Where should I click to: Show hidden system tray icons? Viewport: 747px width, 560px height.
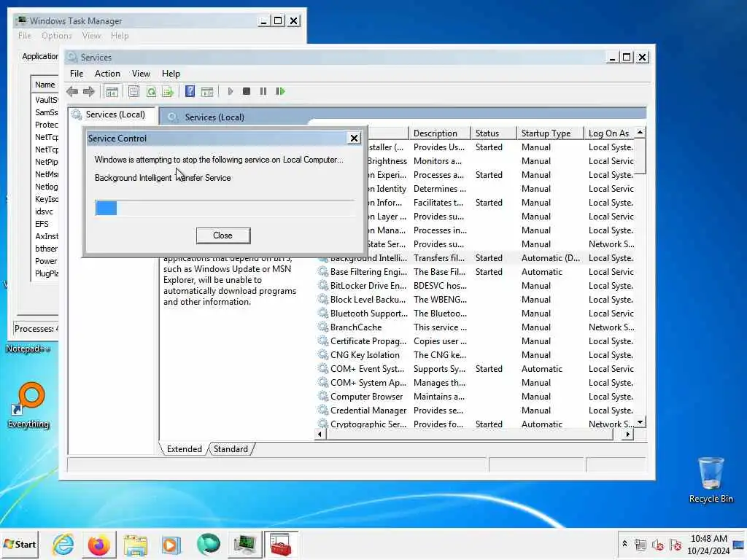[x=624, y=544]
